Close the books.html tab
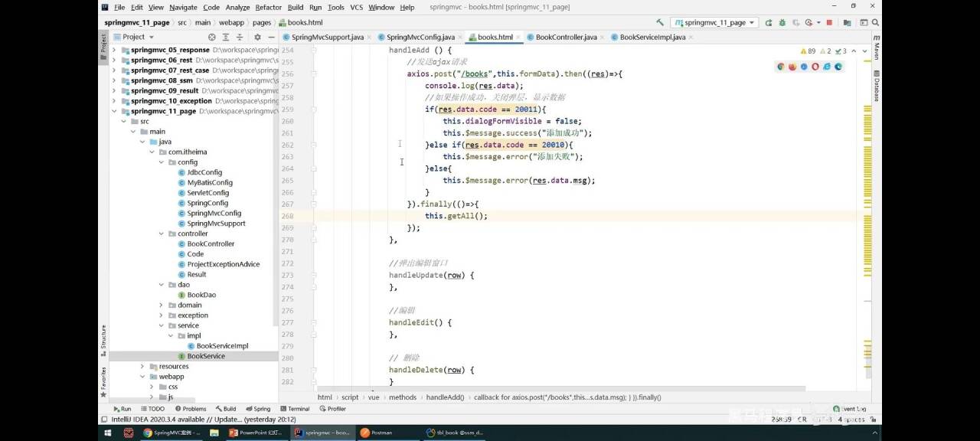980x441 pixels. point(519,37)
